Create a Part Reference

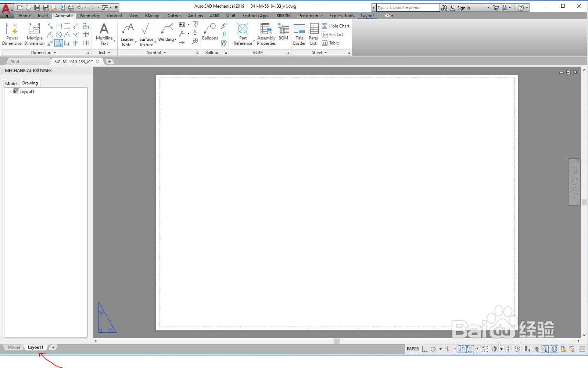(243, 34)
